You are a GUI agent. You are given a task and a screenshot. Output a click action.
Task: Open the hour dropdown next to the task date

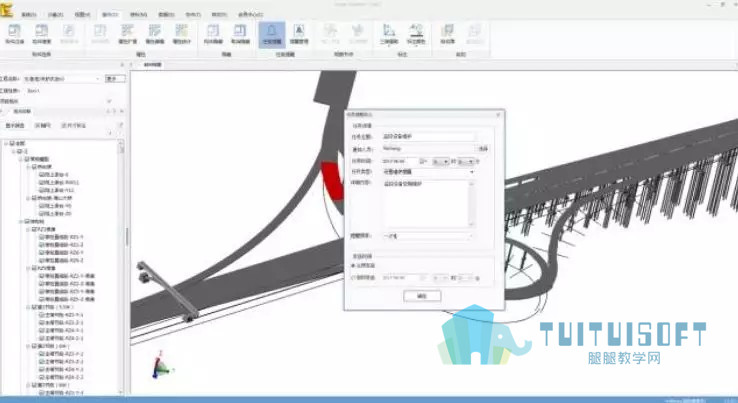pos(440,161)
